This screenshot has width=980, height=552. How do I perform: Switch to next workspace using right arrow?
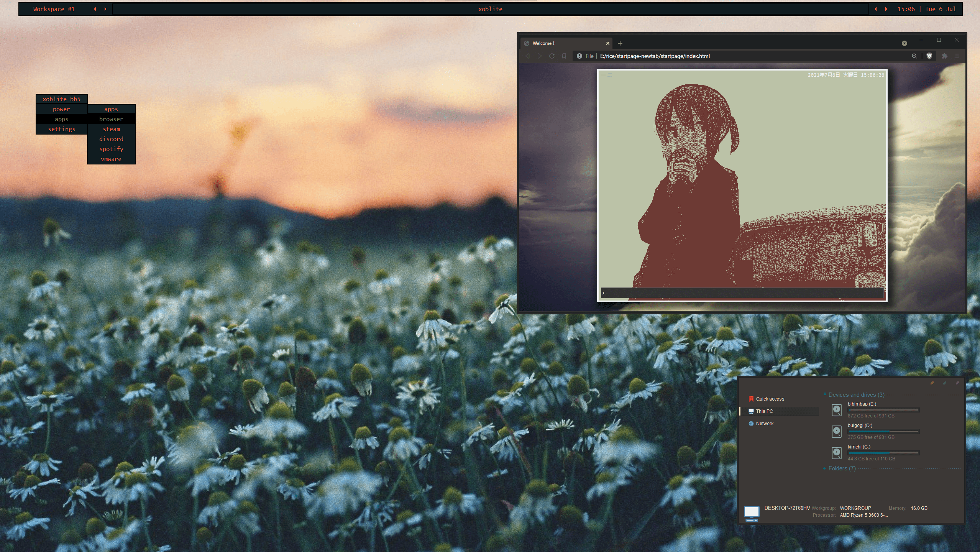pos(105,9)
